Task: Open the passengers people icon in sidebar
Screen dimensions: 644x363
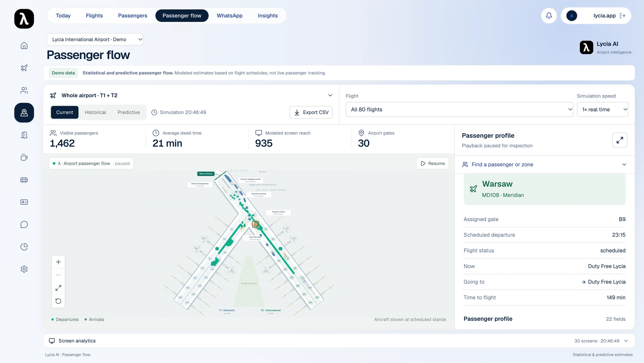Action: pos(24,90)
